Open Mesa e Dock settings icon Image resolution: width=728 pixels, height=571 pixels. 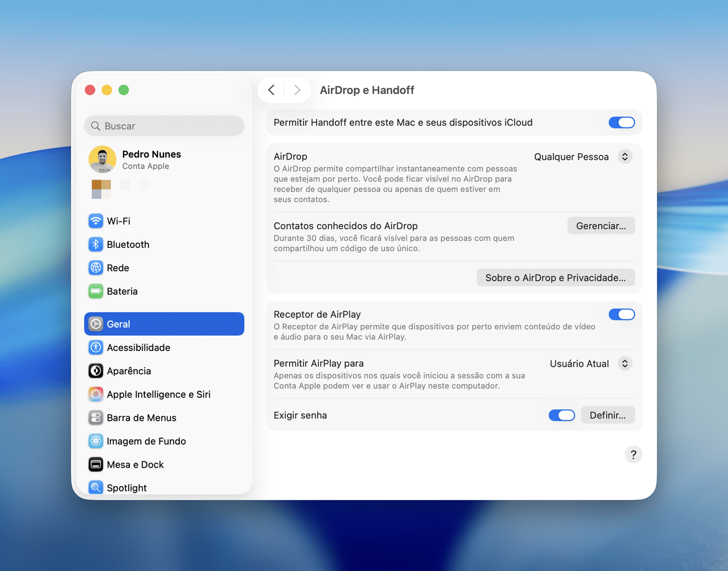[95, 464]
